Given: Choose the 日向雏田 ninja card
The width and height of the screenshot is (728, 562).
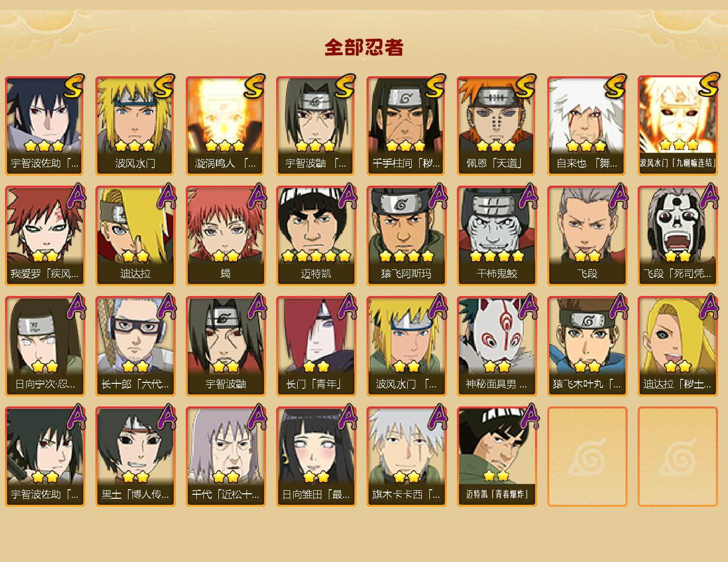Looking at the screenshot, I should coord(316,457).
